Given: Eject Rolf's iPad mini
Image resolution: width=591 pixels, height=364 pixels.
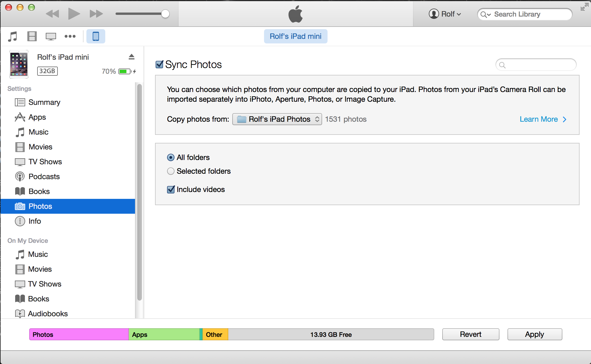Looking at the screenshot, I should (131, 57).
